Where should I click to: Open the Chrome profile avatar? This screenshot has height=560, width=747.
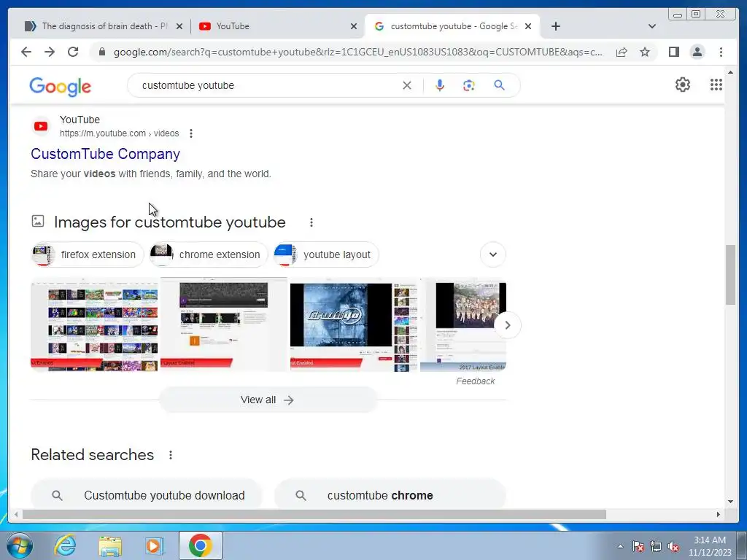tap(697, 52)
